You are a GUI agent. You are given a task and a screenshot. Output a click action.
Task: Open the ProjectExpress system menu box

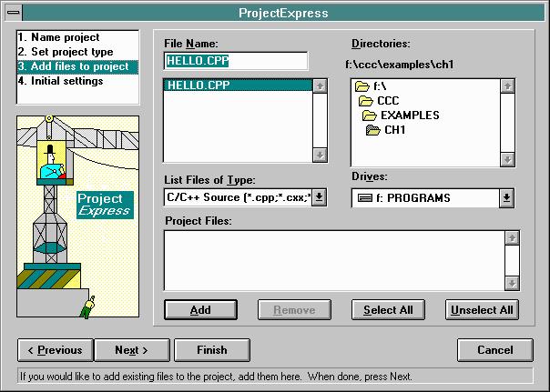point(14,13)
